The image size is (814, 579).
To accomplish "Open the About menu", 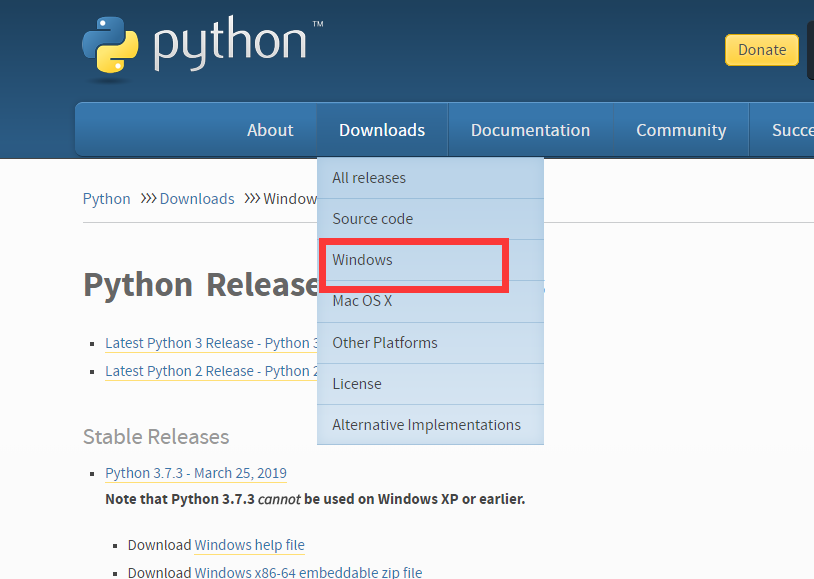I will pyautogui.click(x=270, y=130).
